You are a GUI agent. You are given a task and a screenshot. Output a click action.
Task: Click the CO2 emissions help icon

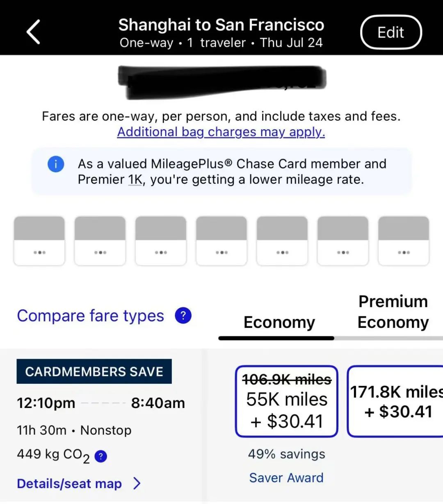[101, 456]
